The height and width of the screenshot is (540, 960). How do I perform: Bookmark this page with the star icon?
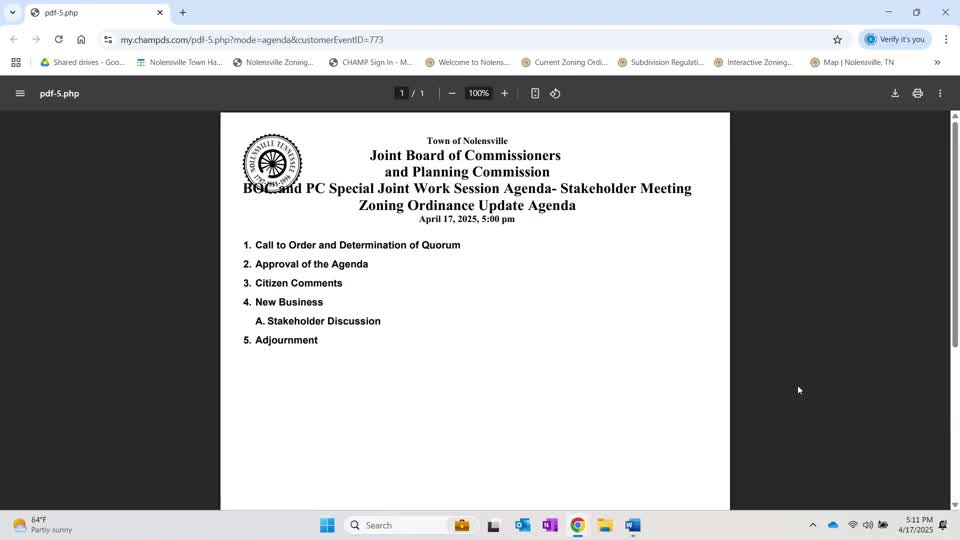pos(838,40)
